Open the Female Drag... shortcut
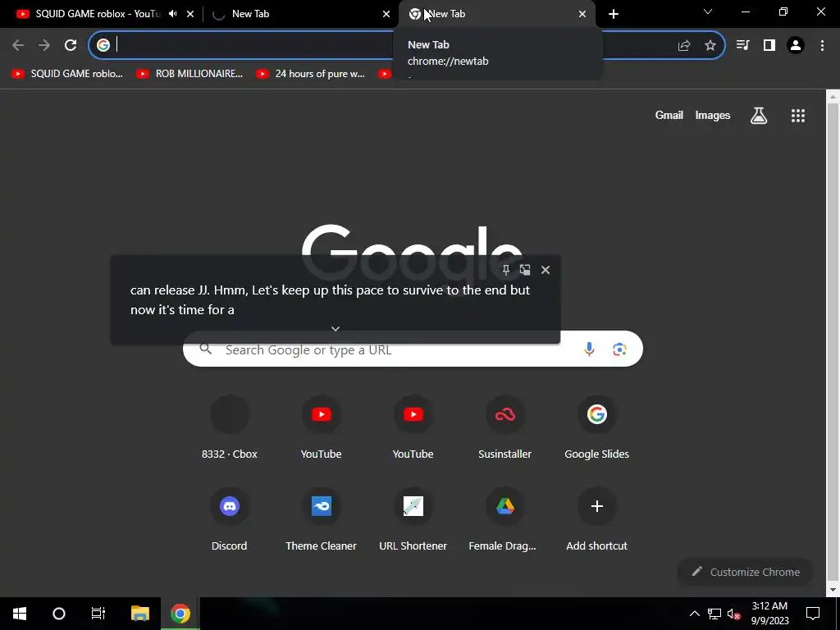The image size is (840, 630). pyautogui.click(x=504, y=519)
